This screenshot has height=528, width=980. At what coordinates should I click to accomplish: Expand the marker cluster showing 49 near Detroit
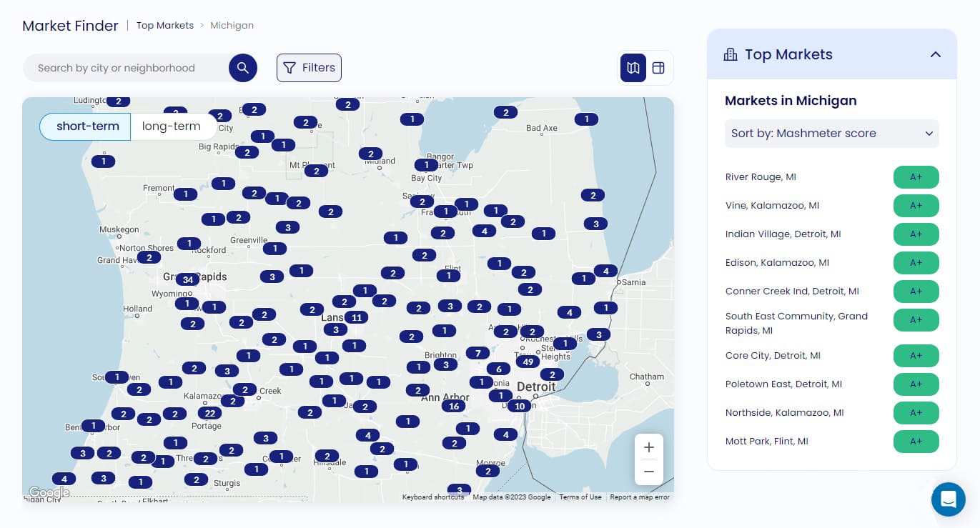tap(528, 362)
